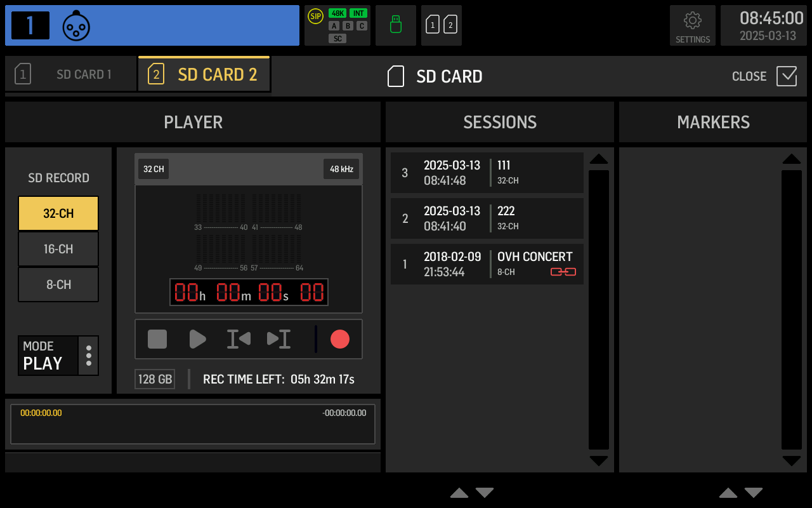The height and width of the screenshot is (508, 812).
Task: Click the 48K sample rate indicator
Action: coord(337,13)
